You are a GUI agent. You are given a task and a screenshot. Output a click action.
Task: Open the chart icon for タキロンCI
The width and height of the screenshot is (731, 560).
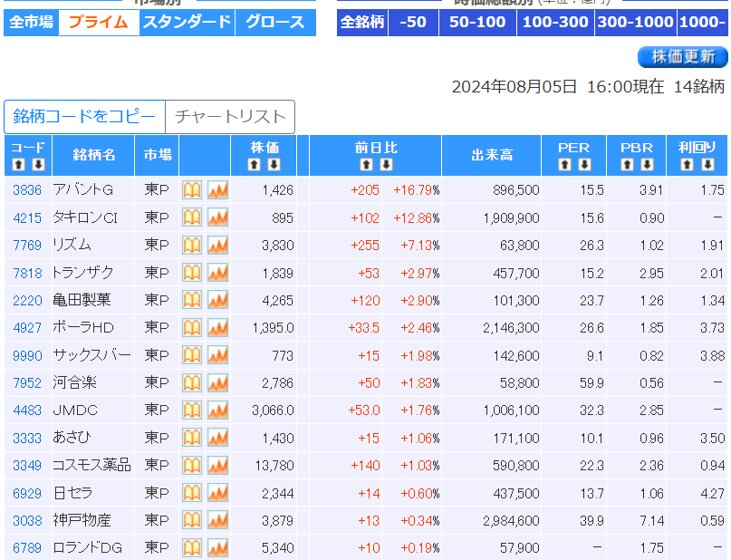pos(217,217)
